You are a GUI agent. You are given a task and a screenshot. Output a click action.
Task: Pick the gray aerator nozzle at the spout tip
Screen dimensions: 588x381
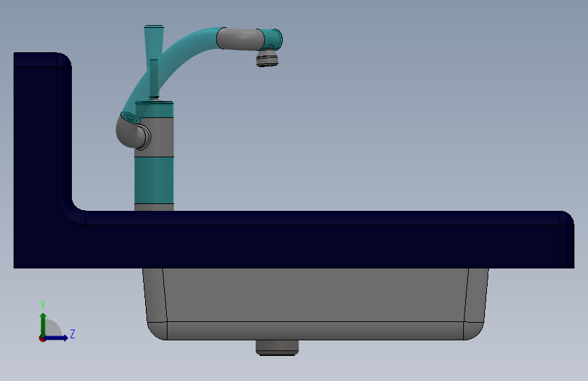point(267,58)
